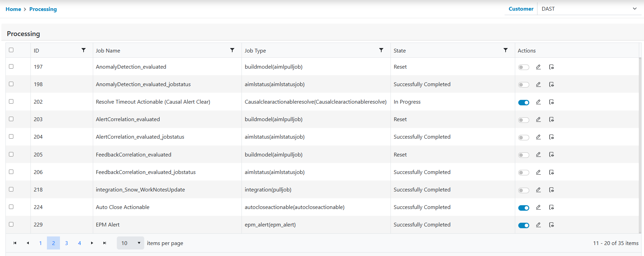Check the checkbox for job 218

point(11,189)
